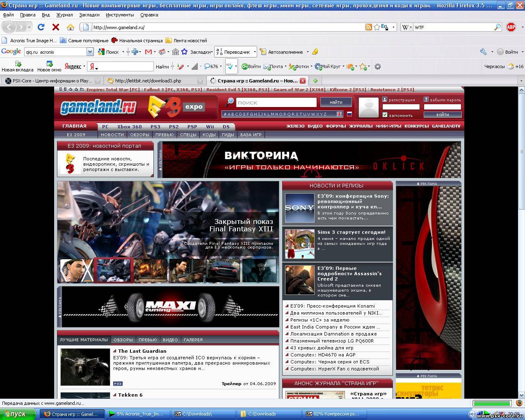Switch to the PSX-Core tab
Screen dimensions: 525x420
(x=52, y=81)
